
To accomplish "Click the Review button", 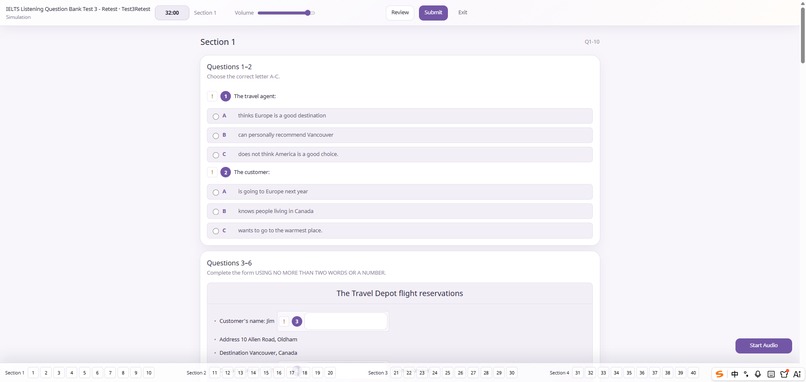I will 400,13.
